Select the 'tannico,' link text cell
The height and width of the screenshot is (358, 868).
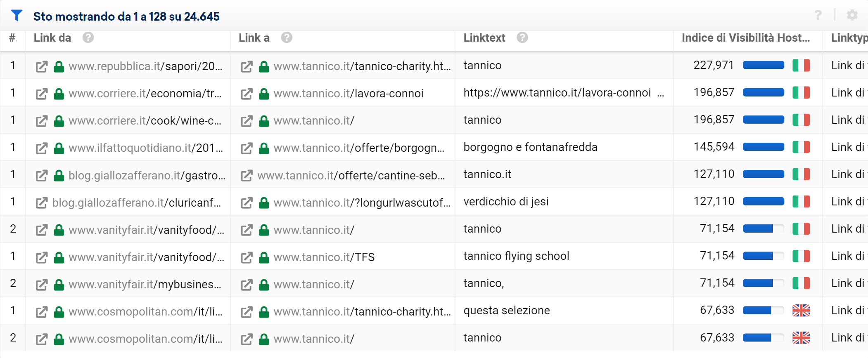tap(484, 283)
